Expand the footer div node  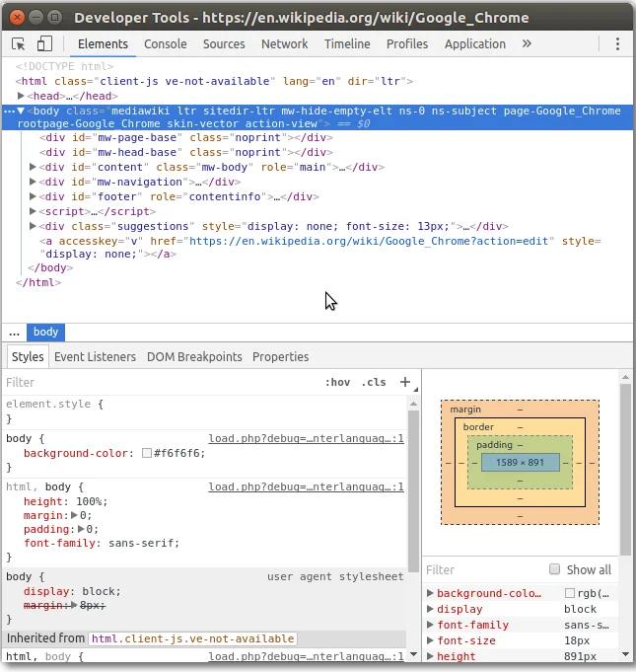(33, 196)
